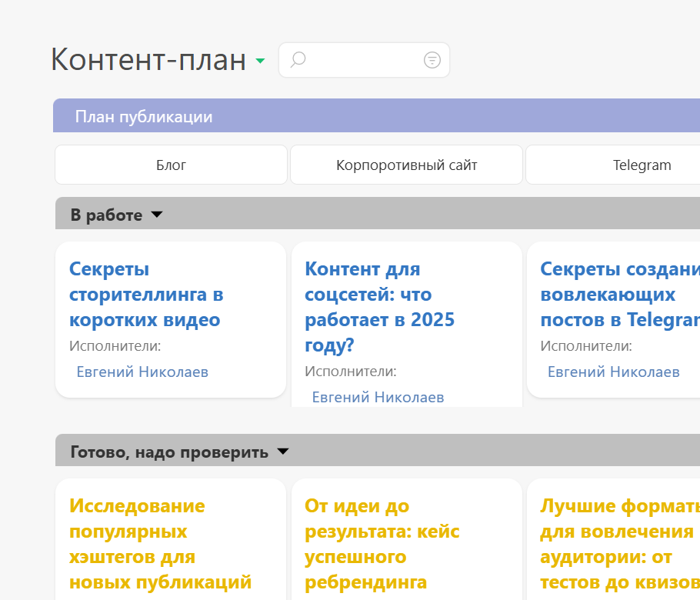Click Исполнители label in соцсетей card
Screen dimensions: 700x600
pos(351,371)
